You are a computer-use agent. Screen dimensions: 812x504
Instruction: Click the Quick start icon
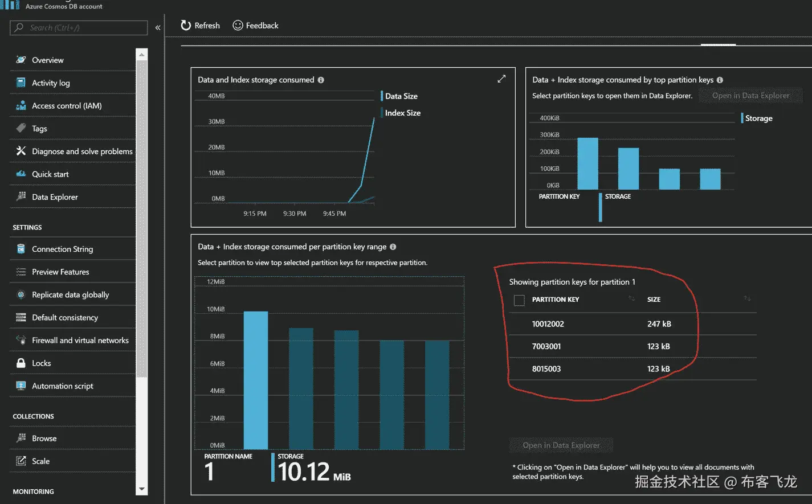[21, 174]
